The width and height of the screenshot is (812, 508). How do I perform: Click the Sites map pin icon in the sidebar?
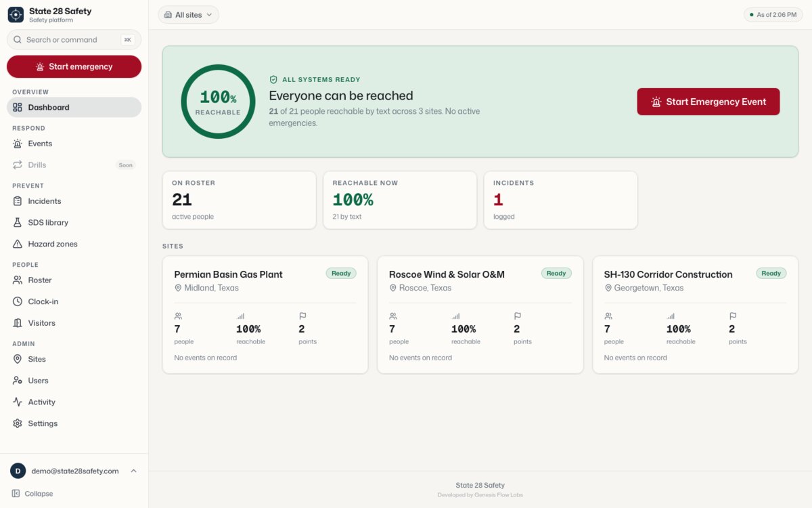point(18,359)
